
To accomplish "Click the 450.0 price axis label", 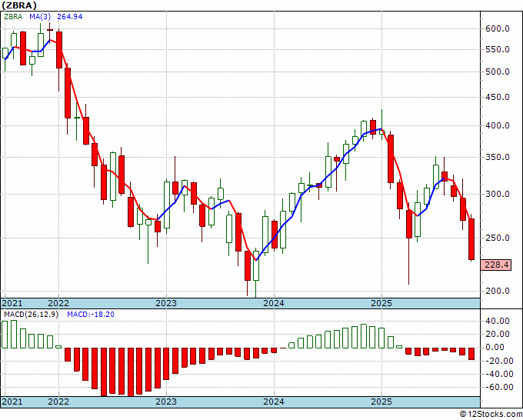I will pyautogui.click(x=497, y=98).
